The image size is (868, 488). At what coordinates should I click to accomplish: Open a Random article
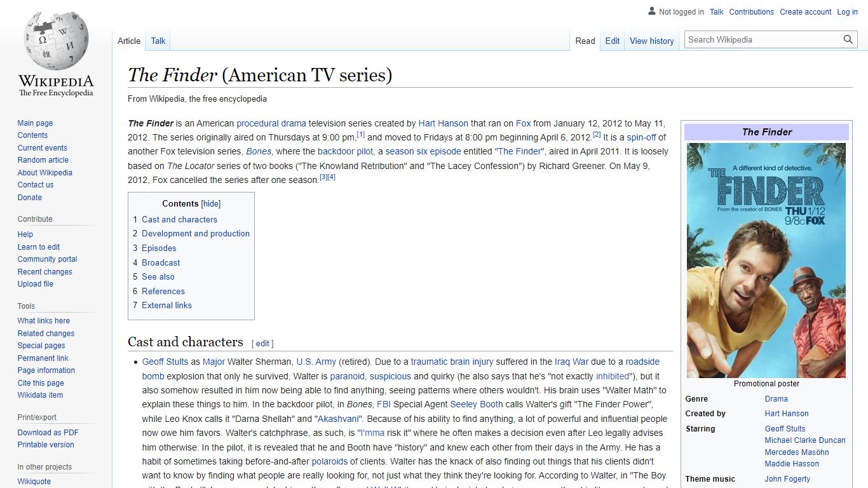click(43, 160)
